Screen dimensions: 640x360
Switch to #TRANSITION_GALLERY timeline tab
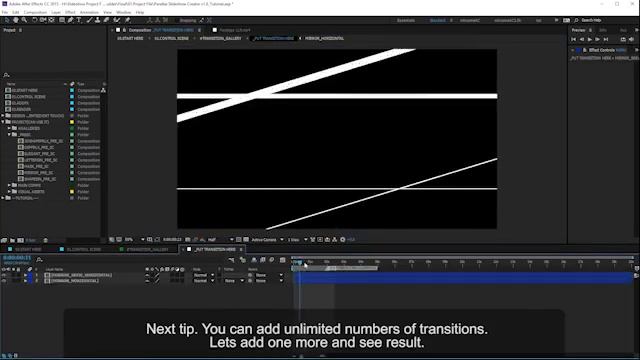[147, 249]
